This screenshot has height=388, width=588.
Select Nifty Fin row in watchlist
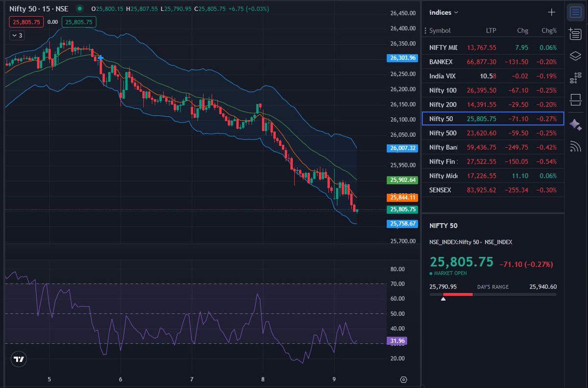click(x=493, y=161)
